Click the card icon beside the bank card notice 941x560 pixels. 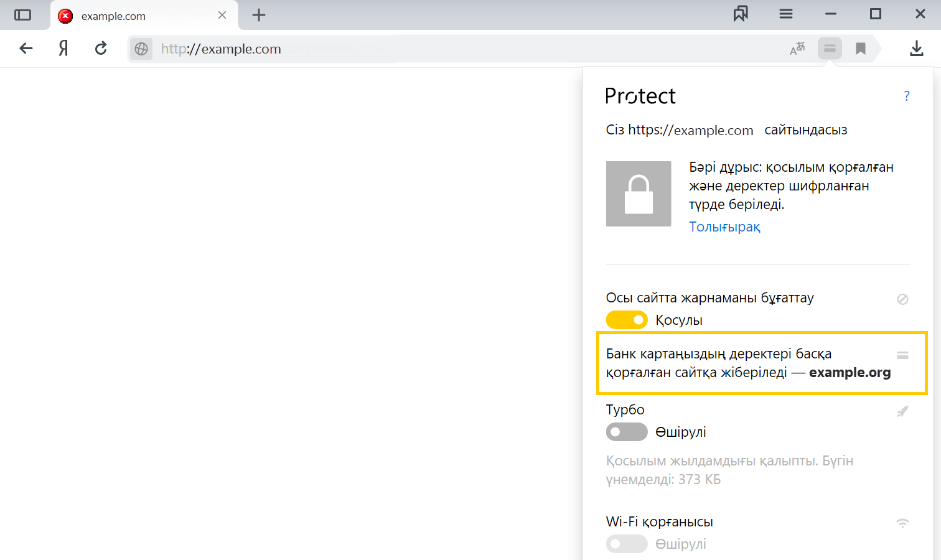902,355
